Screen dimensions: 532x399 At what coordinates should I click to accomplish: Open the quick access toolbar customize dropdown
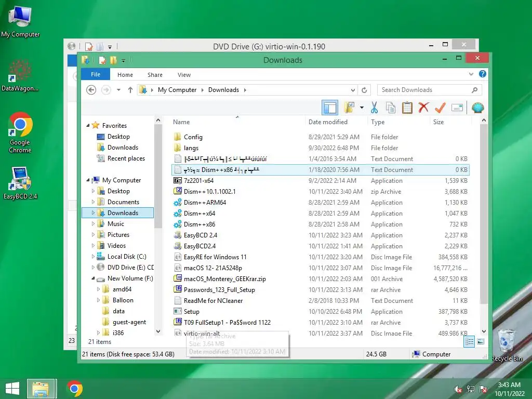pos(124,61)
